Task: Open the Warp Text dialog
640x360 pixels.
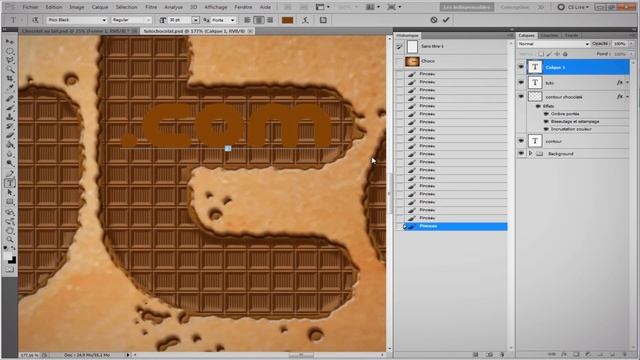Action: 305,20
